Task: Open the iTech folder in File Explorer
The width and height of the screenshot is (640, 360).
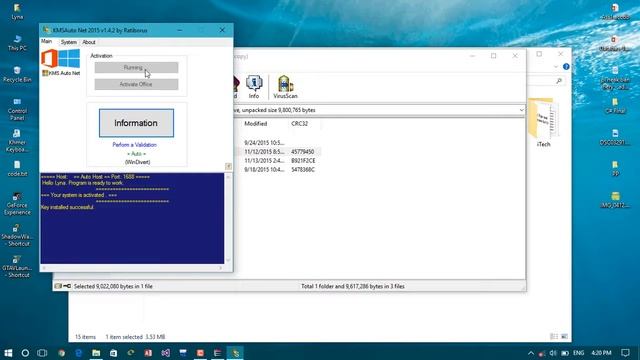Action: click(543, 122)
